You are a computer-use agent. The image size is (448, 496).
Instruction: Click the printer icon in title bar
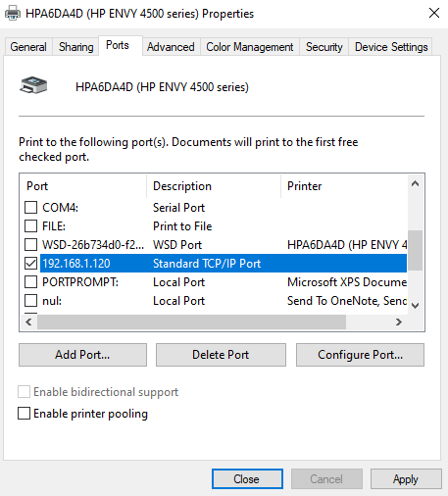click(x=13, y=13)
